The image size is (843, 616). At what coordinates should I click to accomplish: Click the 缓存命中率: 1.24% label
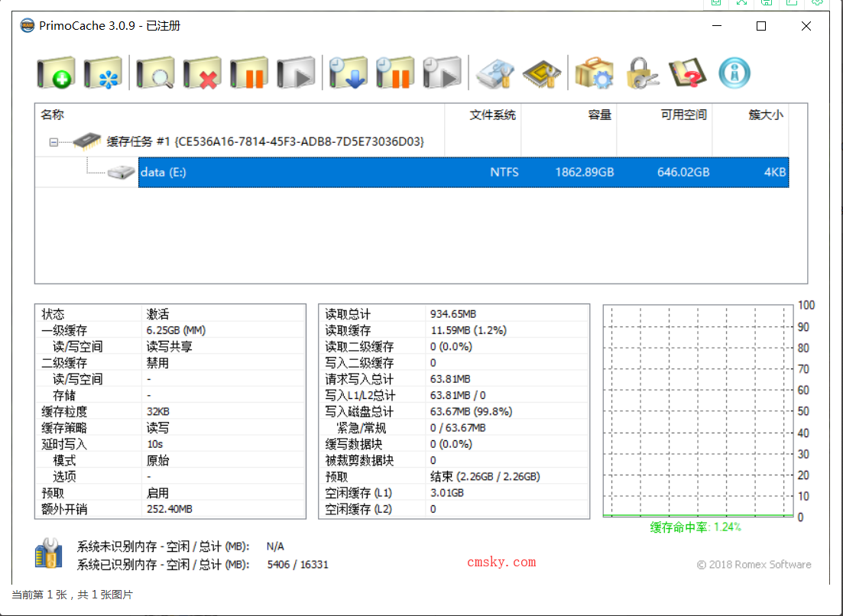[695, 527]
